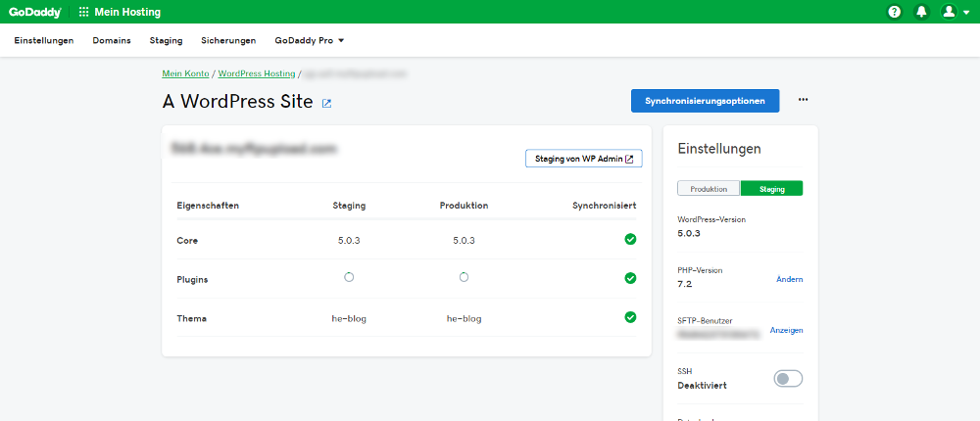Click Staging von WP Admin button
980x421 pixels.
584,160
